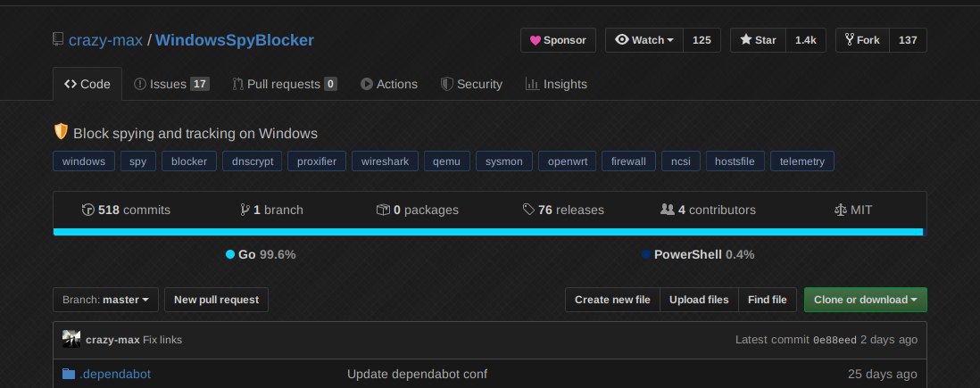Screen dimensions: 980x388
Task: Open the Security tab
Action: 471,85
